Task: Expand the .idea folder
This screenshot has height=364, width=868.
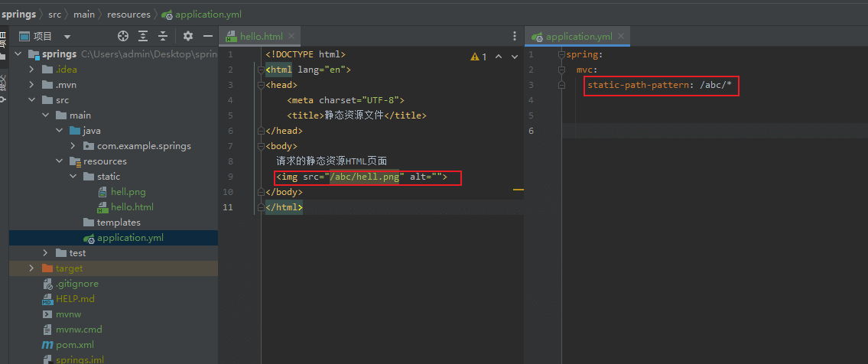Action: [x=31, y=70]
